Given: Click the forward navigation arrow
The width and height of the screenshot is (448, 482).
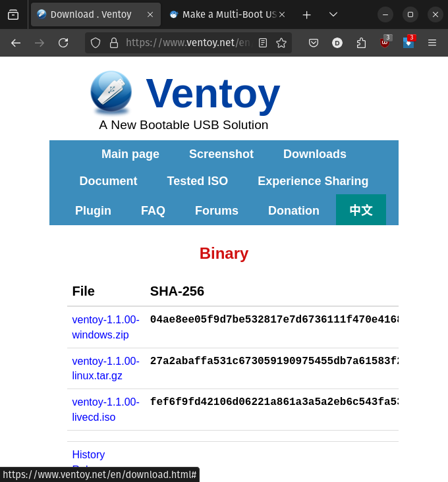Looking at the screenshot, I should point(40,43).
